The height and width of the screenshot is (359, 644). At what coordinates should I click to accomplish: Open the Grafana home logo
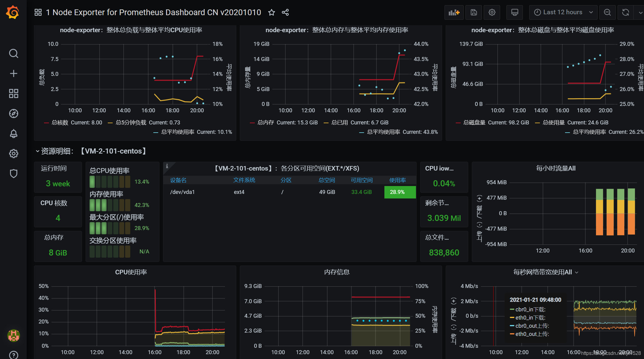coord(13,12)
